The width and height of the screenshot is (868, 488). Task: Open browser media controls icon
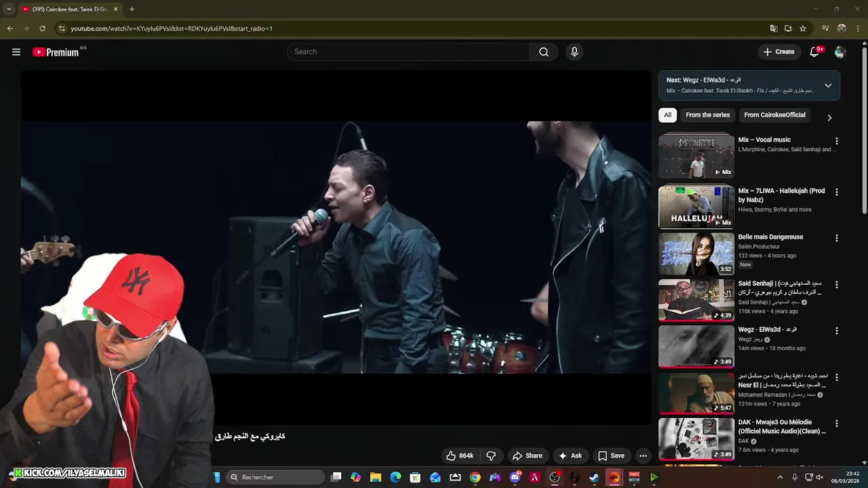tap(825, 28)
